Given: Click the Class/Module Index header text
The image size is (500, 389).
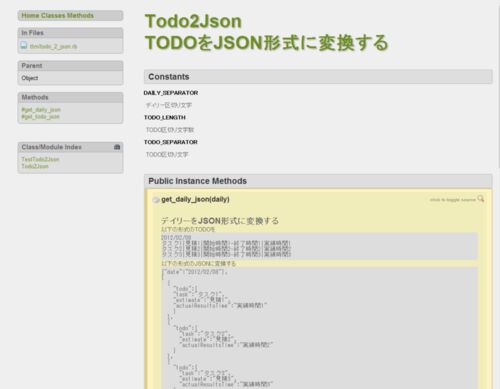Looking at the screenshot, I should tap(52, 147).
